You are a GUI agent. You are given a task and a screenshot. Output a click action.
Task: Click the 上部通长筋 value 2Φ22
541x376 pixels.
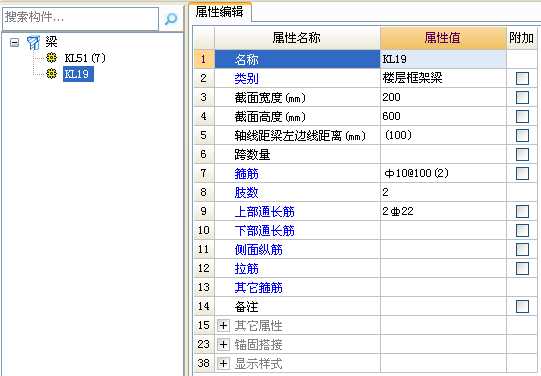pos(443,211)
